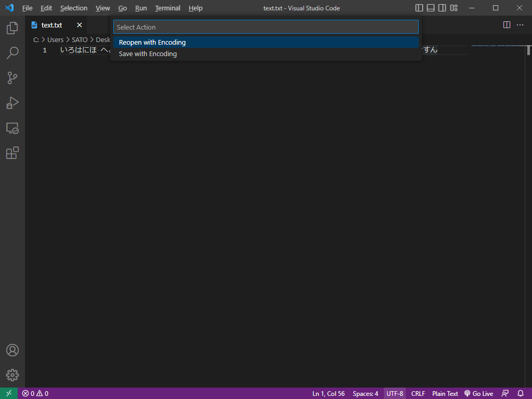Open the File menu
The image size is (532, 399).
(x=27, y=8)
